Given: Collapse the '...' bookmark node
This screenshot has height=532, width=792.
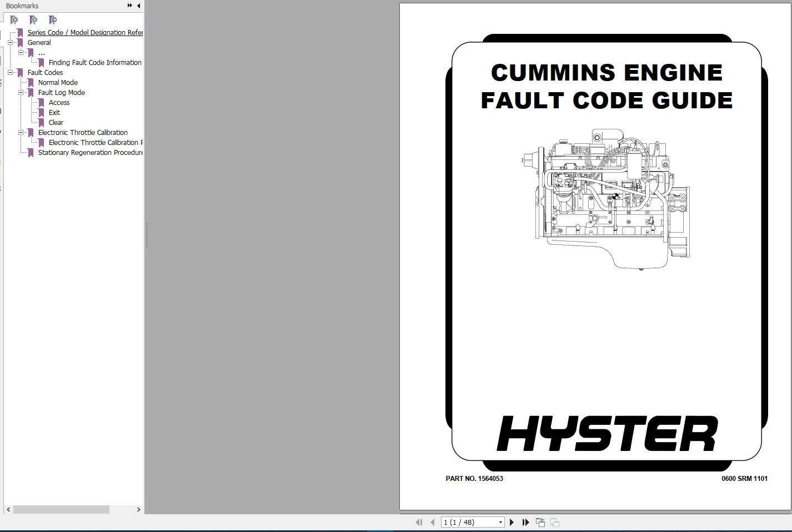Looking at the screenshot, I should pyautogui.click(x=21, y=52).
